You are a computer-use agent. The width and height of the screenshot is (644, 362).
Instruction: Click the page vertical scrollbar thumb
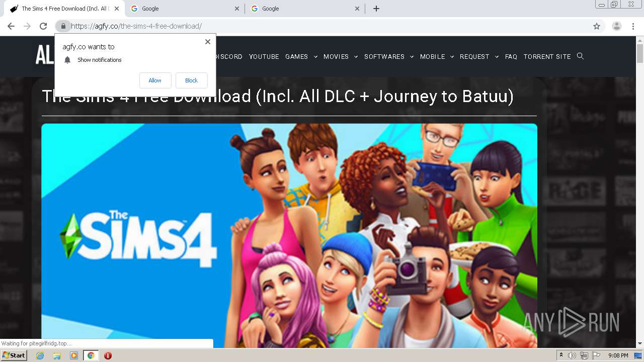coord(640,53)
